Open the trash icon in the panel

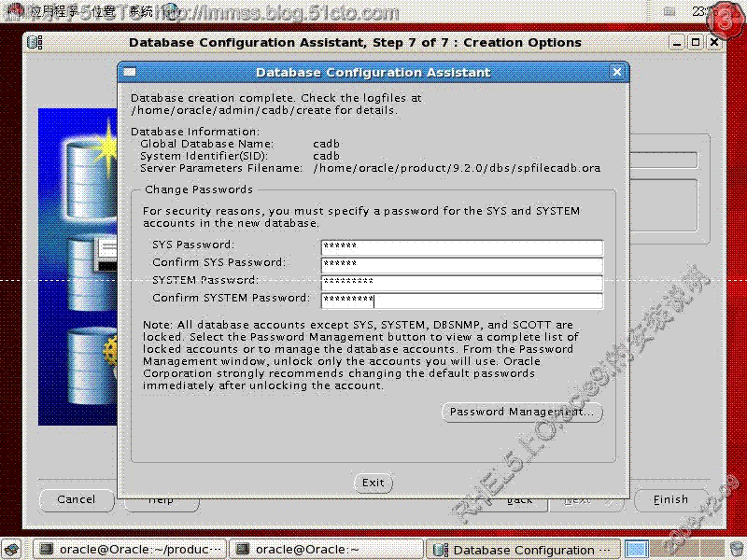(737, 550)
